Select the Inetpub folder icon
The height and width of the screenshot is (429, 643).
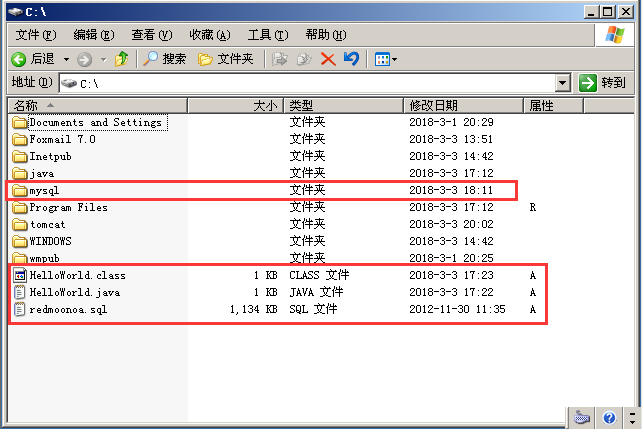coord(19,156)
